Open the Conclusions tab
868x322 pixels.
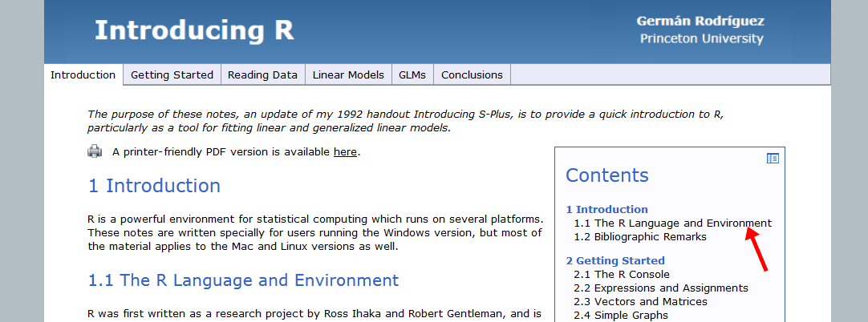click(x=473, y=75)
